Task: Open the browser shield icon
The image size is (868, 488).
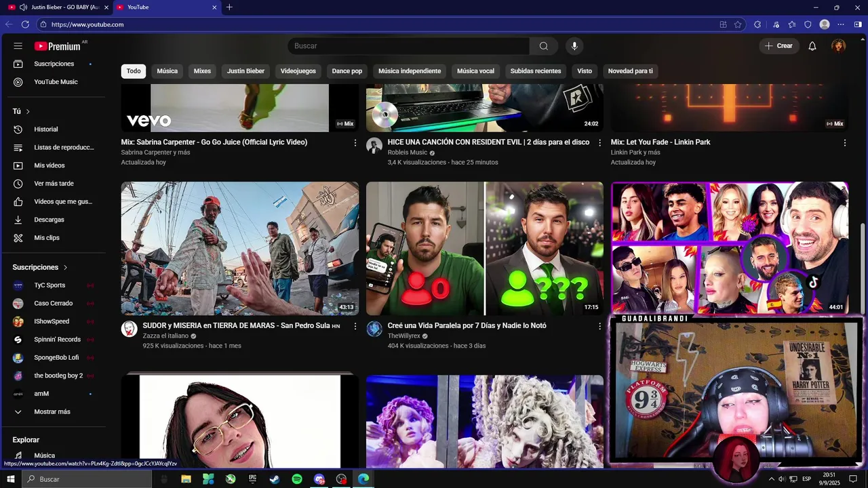Action: pos(808,24)
